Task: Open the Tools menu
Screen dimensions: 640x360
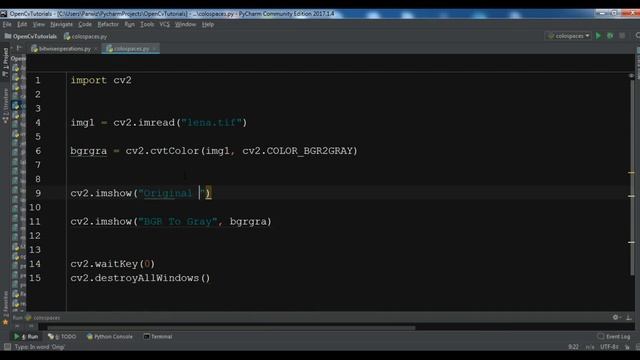Action: [x=147, y=24]
